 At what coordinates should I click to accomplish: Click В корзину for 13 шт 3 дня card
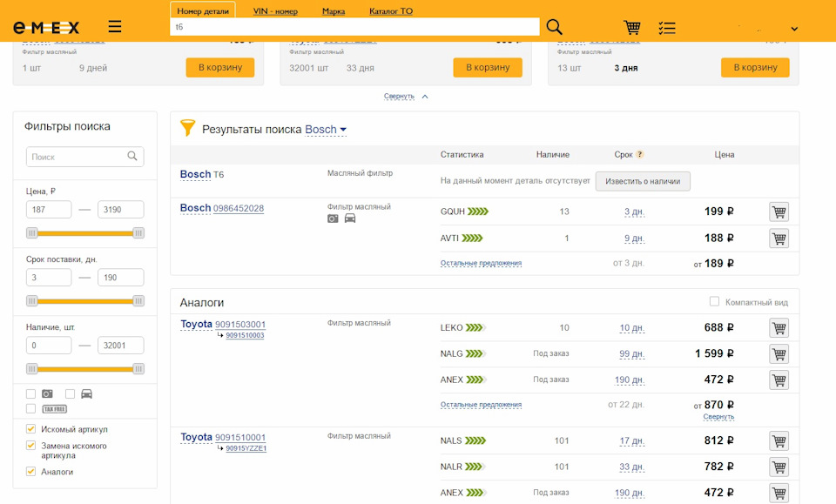756,68
